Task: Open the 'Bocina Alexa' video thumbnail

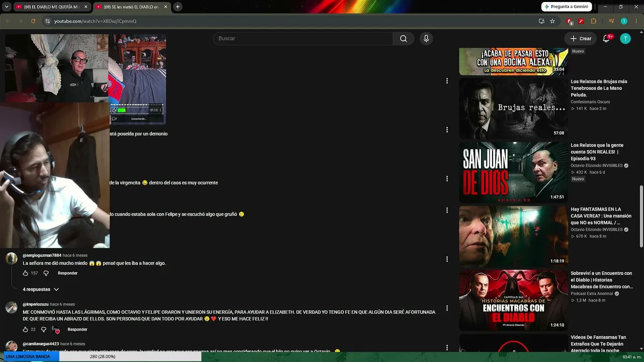Action: pyautogui.click(x=513, y=61)
